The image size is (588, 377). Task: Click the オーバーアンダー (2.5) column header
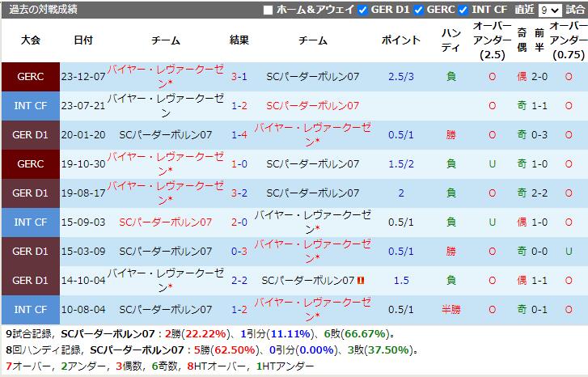click(x=492, y=40)
